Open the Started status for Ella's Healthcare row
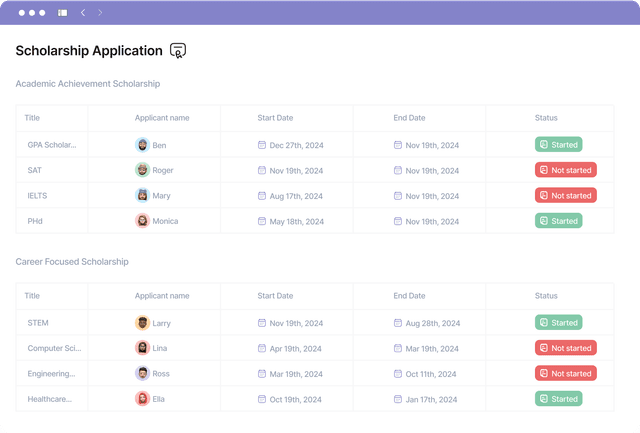The height and width of the screenshot is (433, 640). pyautogui.click(x=558, y=399)
